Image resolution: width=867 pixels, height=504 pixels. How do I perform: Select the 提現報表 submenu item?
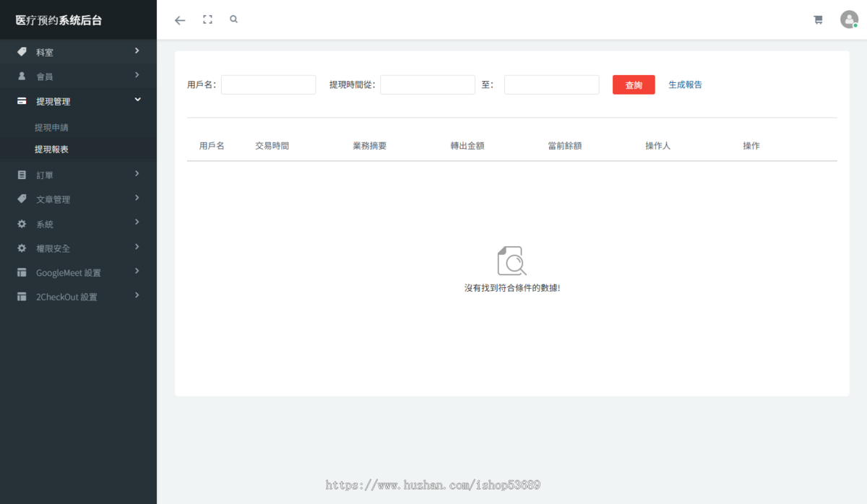(51, 149)
